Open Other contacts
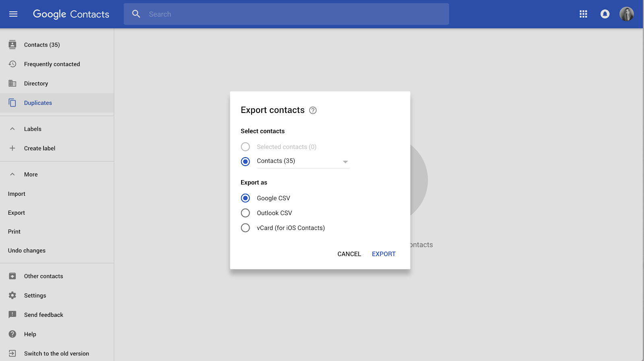Screen dimensions: 644x361 point(57,276)
